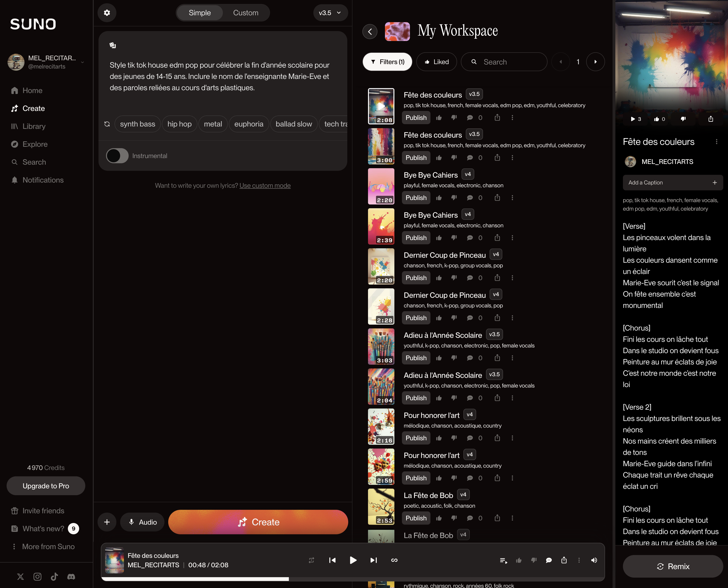Image resolution: width=728 pixels, height=588 pixels.
Task: Click the orange Create button
Action: [x=258, y=522]
